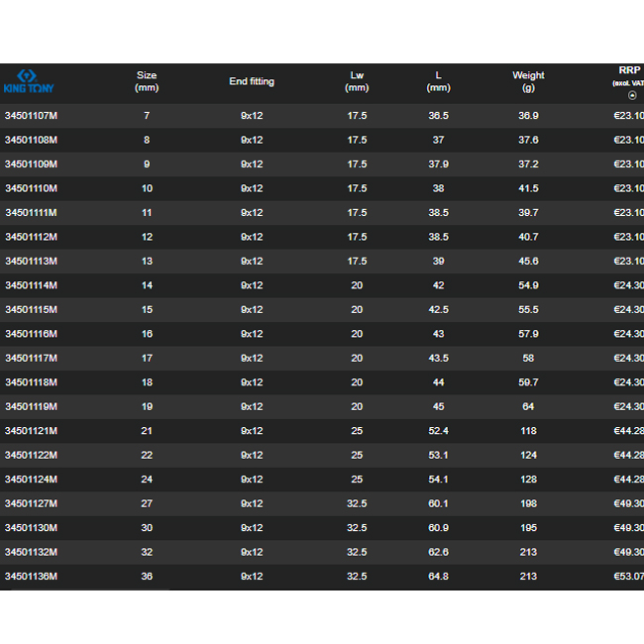The image size is (644, 644).
Task: Select part number 34501116M
Action: 32,334
